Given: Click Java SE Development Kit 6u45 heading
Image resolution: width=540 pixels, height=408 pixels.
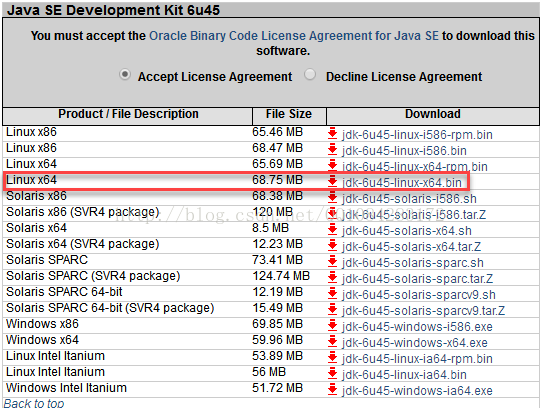Looking at the screenshot, I should pyautogui.click(x=113, y=10).
